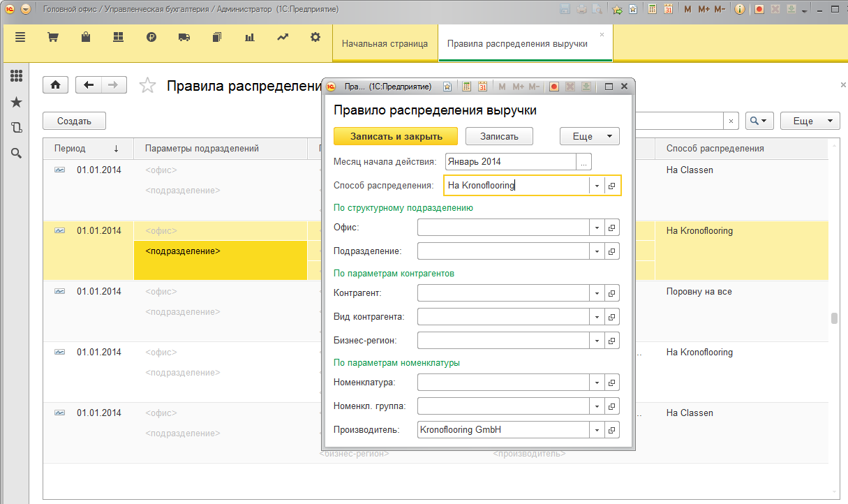Expand Офис dropdown
The width and height of the screenshot is (848, 504).
coord(597,228)
